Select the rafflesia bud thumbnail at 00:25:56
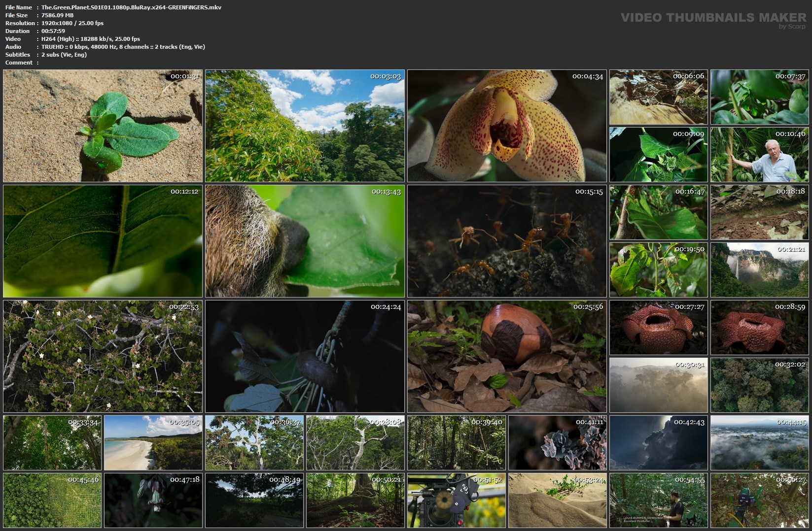 click(x=507, y=356)
